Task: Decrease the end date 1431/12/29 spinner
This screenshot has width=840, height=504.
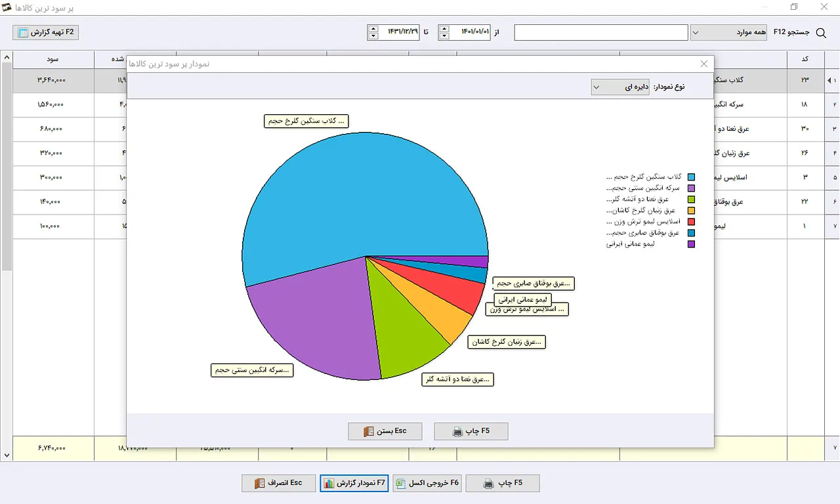Action: (373, 36)
